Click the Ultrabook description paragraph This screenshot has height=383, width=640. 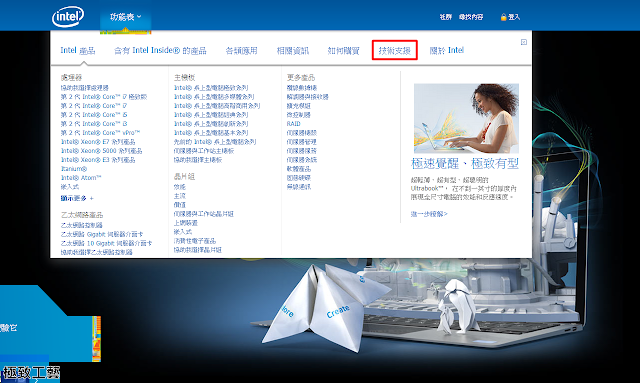click(x=464, y=188)
